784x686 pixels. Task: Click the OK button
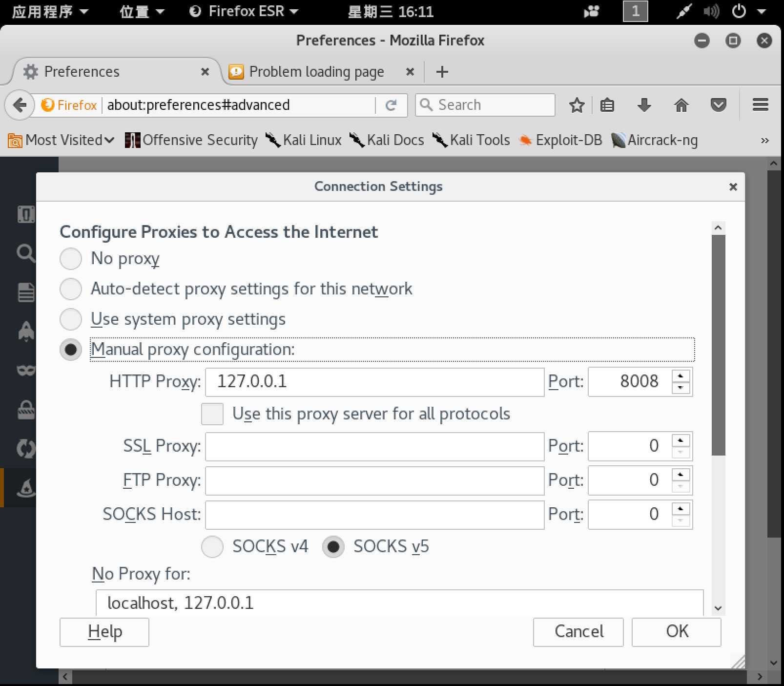pos(676,632)
